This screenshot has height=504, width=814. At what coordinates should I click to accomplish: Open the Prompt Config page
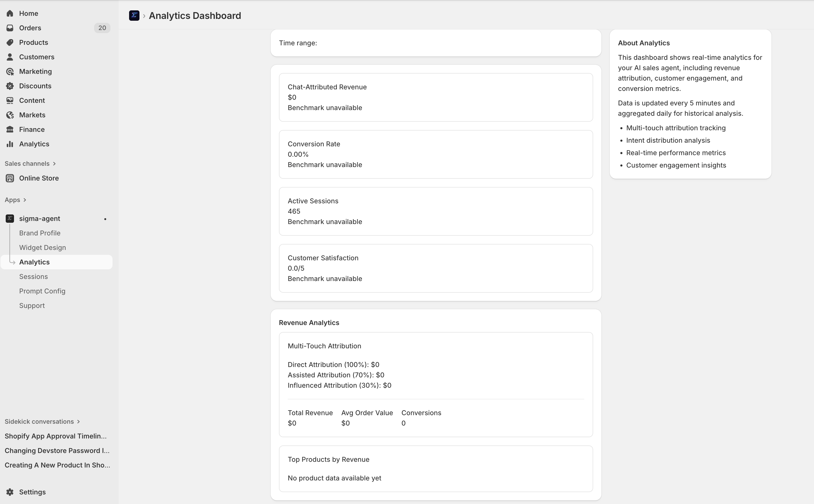pyautogui.click(x=42, y=291)
